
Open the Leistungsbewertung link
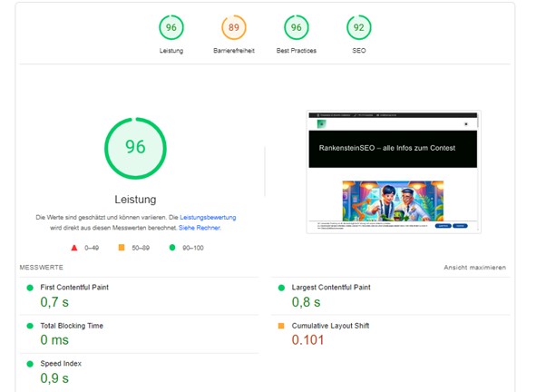point(208,218)
